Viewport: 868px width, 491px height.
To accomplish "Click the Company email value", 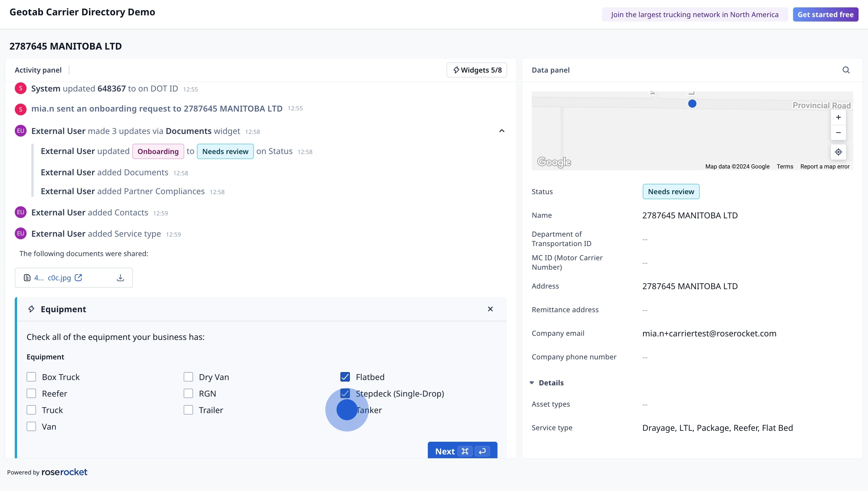I will 709,333.
